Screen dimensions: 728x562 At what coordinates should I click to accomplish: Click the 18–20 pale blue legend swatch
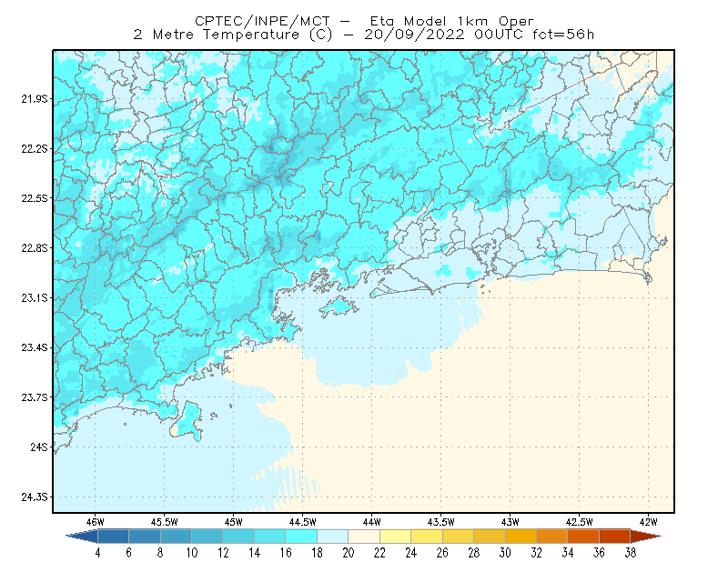tap(333, 536)
